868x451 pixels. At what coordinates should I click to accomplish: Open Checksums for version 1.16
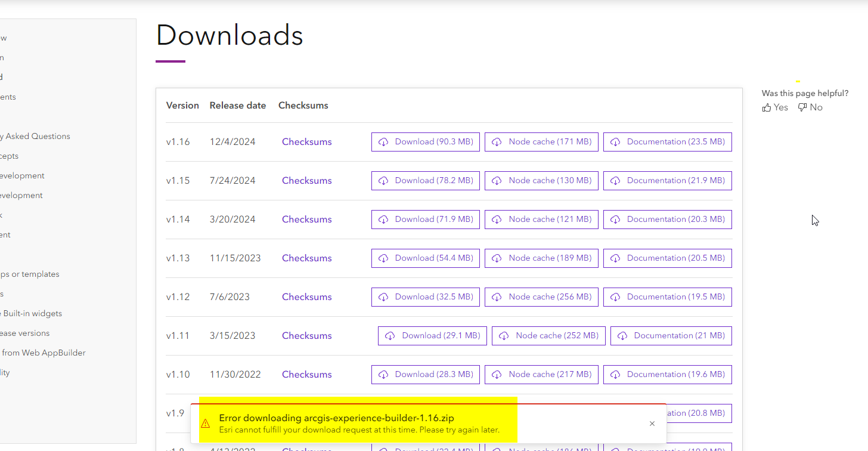click(306, 141)
